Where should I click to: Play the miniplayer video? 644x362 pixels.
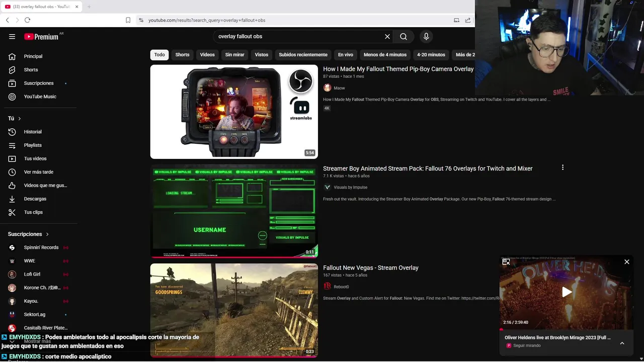(x=567, y=292)
